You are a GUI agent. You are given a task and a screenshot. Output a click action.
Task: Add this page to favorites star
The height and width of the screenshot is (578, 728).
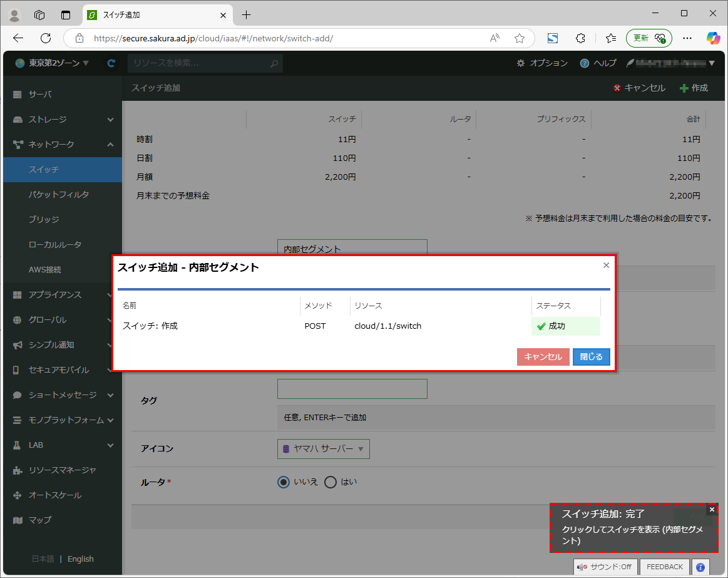point(520,38)
